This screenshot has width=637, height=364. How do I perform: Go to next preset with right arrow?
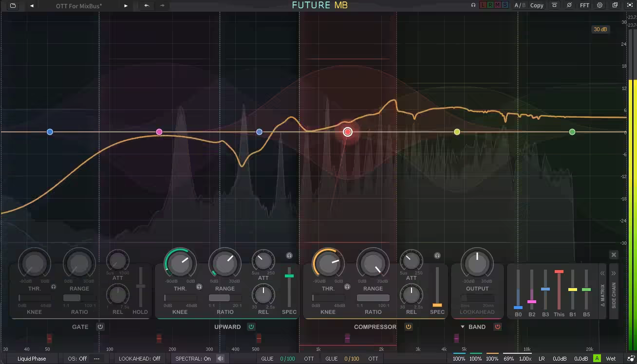click(126, 6)
